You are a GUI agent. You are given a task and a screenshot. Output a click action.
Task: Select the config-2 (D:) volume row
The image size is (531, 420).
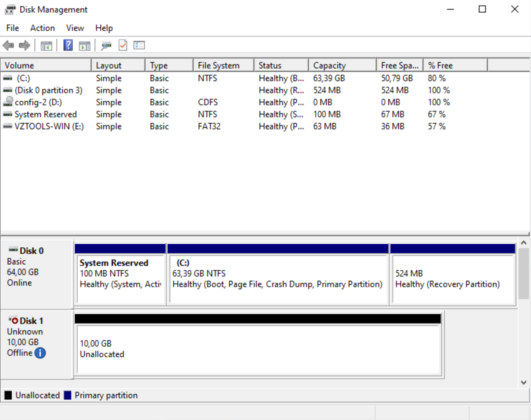click(38, 102)
